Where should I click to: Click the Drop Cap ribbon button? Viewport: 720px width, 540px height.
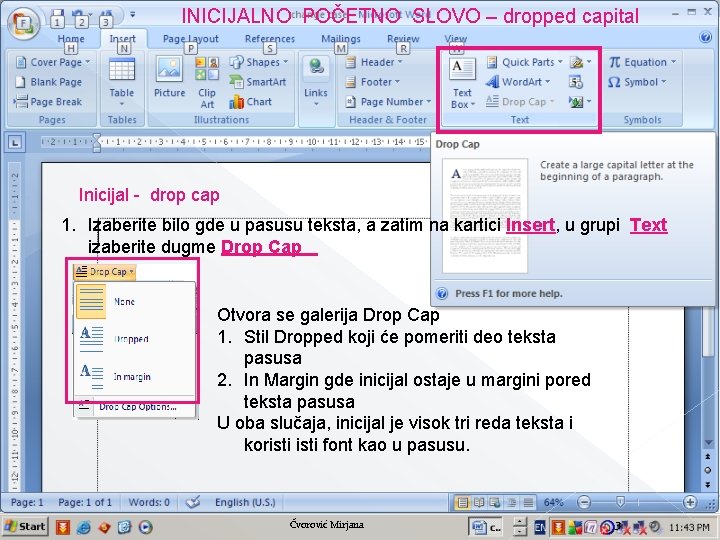520,101
